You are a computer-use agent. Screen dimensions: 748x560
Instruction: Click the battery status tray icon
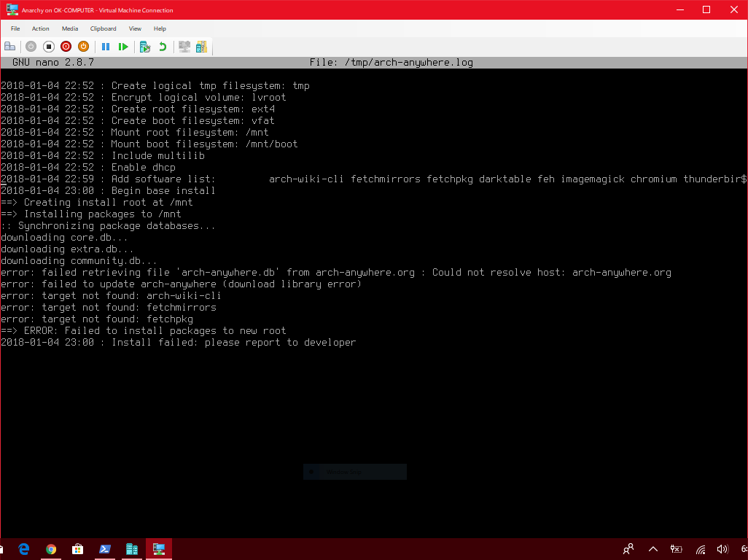[x=676, y=549]
